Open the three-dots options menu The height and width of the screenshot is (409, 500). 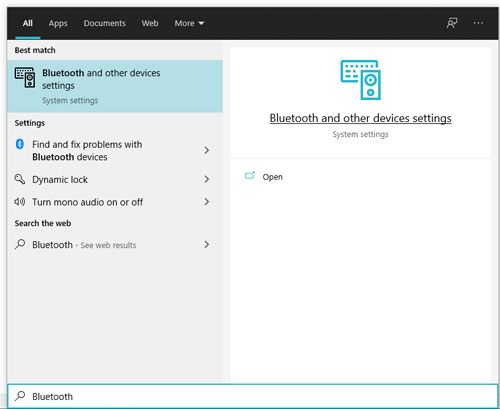click(x=478, y=23)
